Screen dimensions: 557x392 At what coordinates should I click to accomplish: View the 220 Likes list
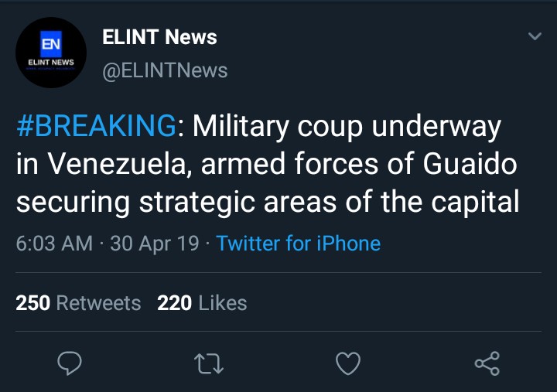coord(202,303)
